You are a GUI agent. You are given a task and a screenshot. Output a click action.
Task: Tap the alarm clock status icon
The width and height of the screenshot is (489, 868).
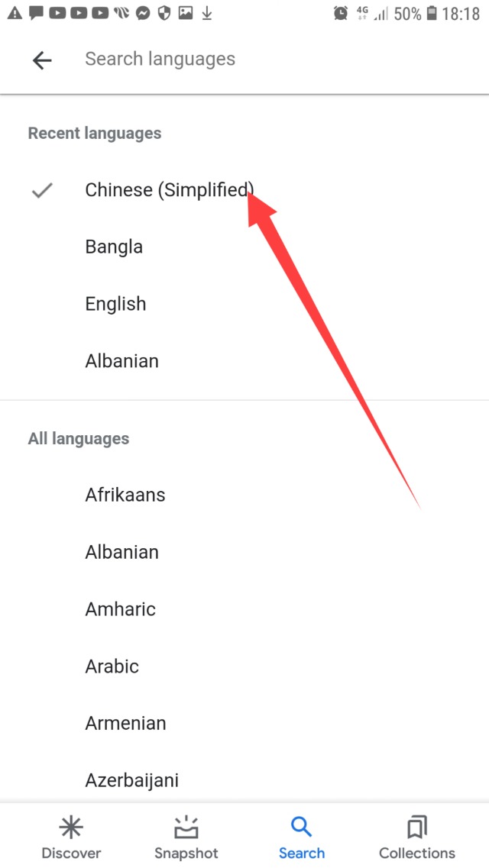point(341,14)
